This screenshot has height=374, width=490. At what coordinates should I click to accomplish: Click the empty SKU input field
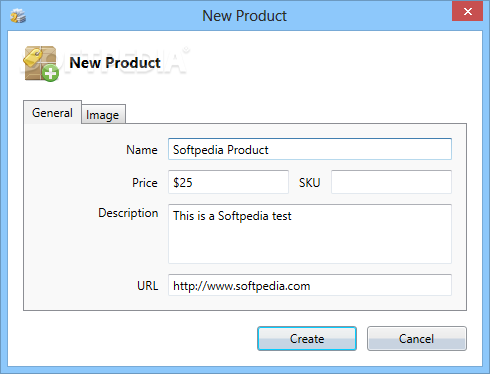click(x=391, y=182)
